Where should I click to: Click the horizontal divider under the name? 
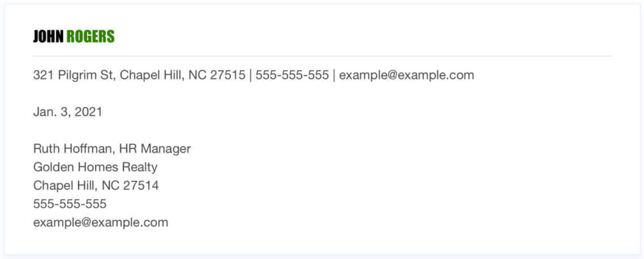(x=323, y=56)
